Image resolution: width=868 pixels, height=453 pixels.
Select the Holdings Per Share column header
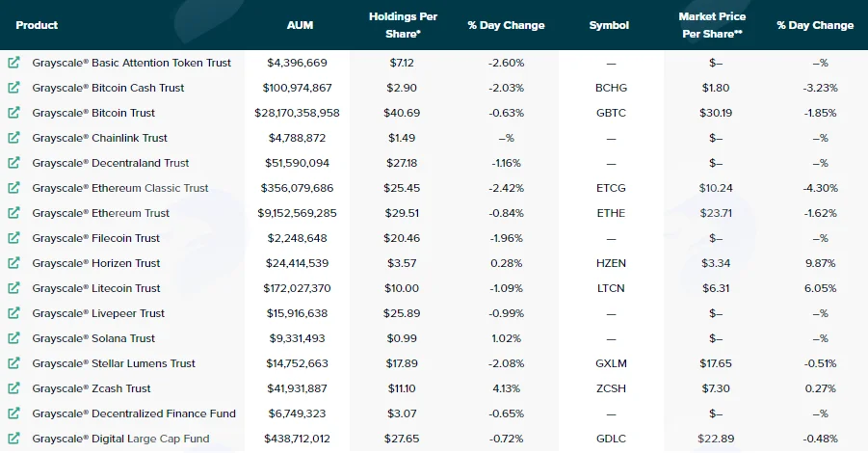pos(403,25)
